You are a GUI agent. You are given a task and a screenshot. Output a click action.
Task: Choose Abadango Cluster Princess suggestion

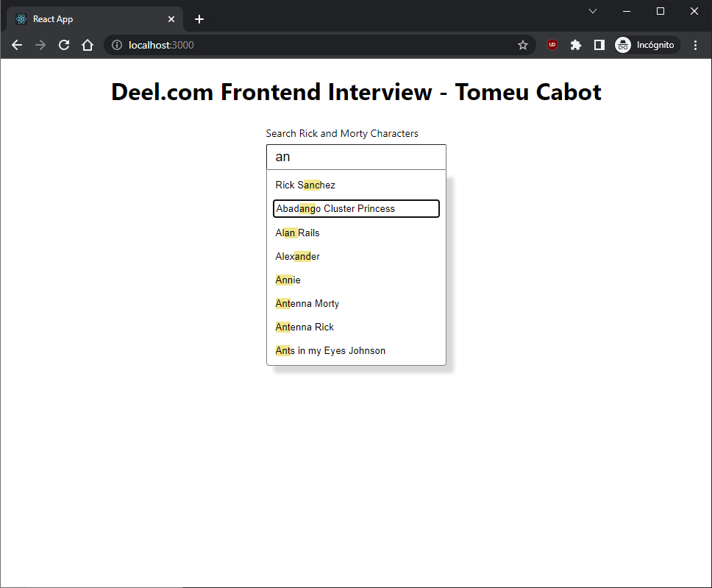356,208
